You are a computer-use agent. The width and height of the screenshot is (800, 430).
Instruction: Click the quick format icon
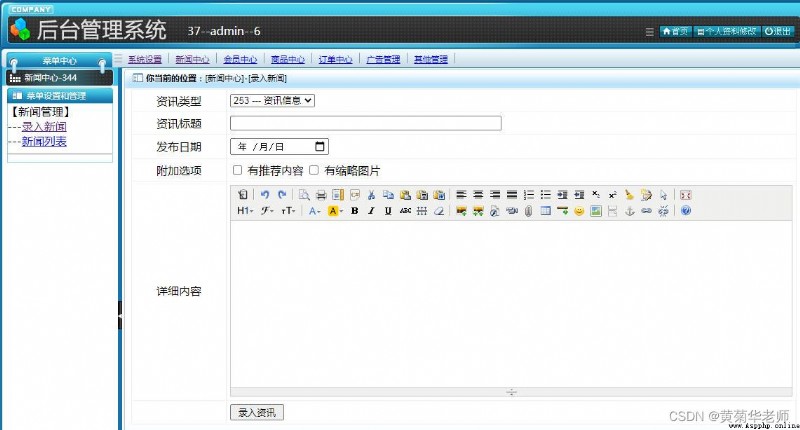646,195
